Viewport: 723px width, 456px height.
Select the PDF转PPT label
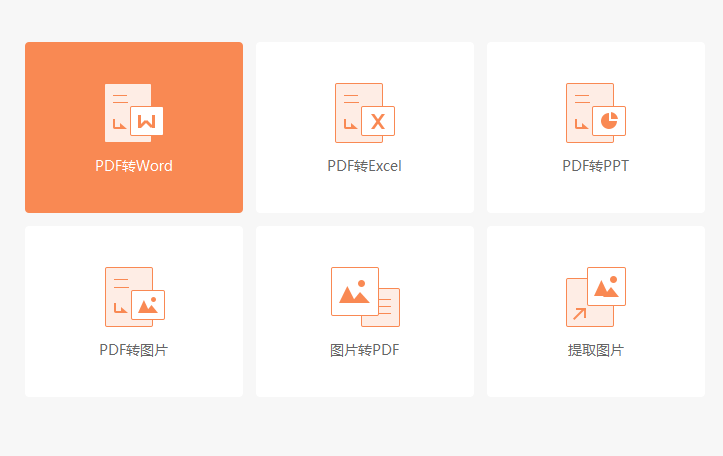[x=596, y=166]
